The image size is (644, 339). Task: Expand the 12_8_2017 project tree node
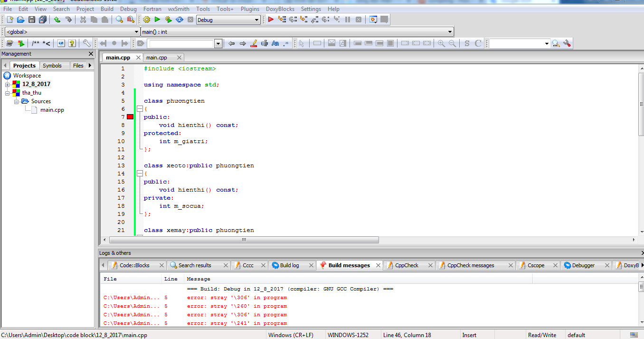tap(7, 84)
